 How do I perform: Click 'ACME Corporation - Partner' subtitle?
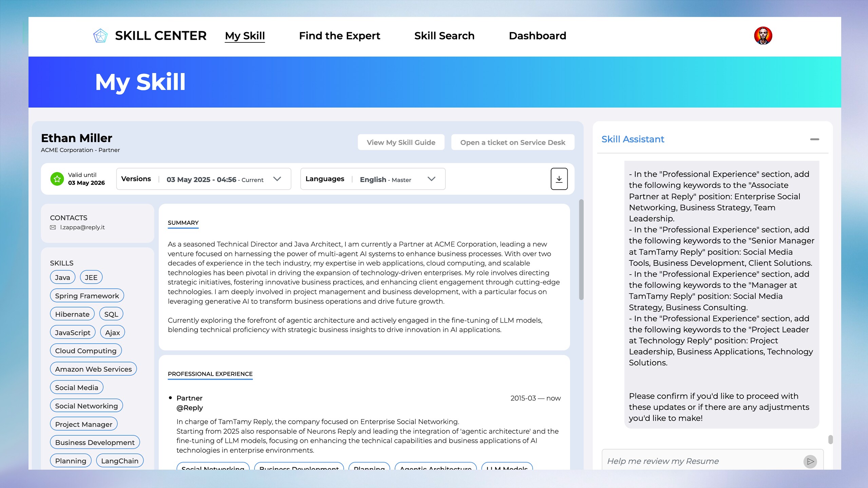(80, 150)
